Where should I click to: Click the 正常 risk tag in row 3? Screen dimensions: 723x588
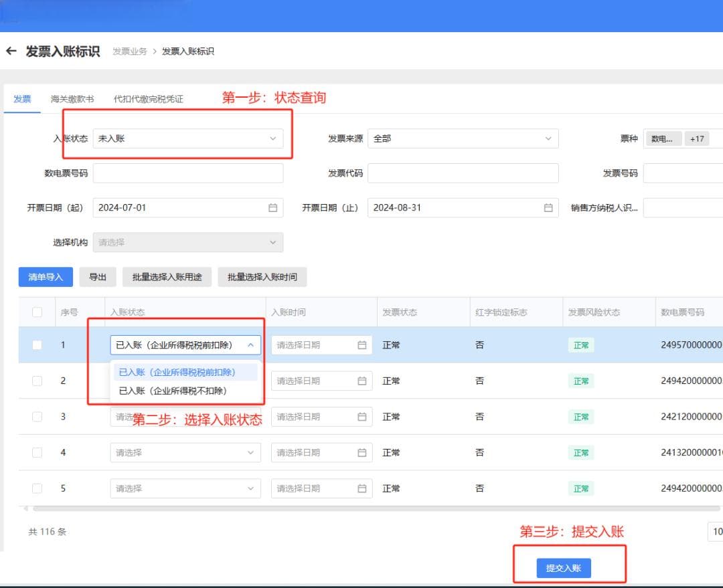(x=581, y=417)
